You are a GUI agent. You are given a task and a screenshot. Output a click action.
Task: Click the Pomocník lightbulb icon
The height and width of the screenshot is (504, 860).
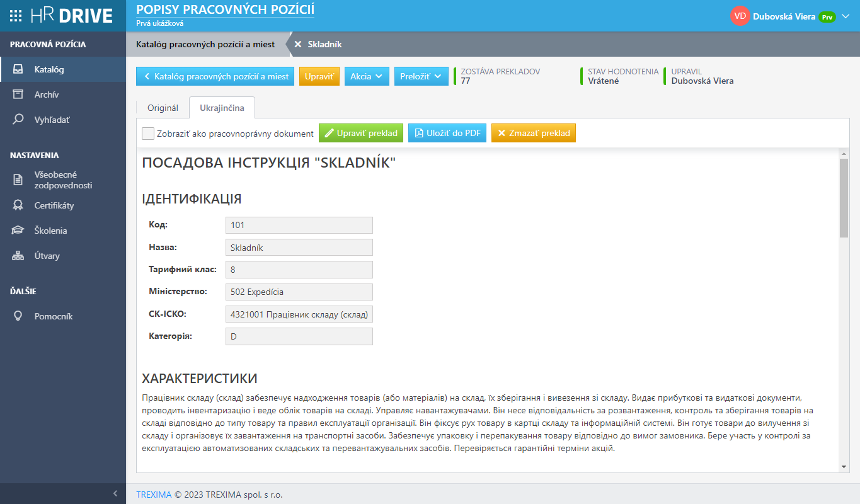[18, 316]
